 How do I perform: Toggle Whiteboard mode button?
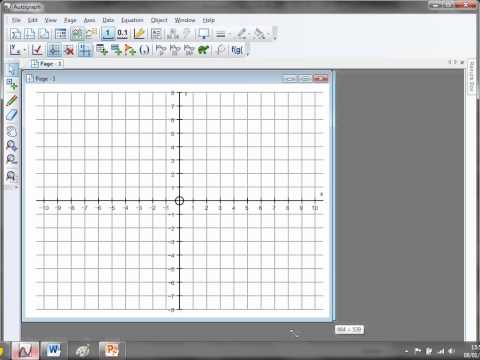coord(77,34)
